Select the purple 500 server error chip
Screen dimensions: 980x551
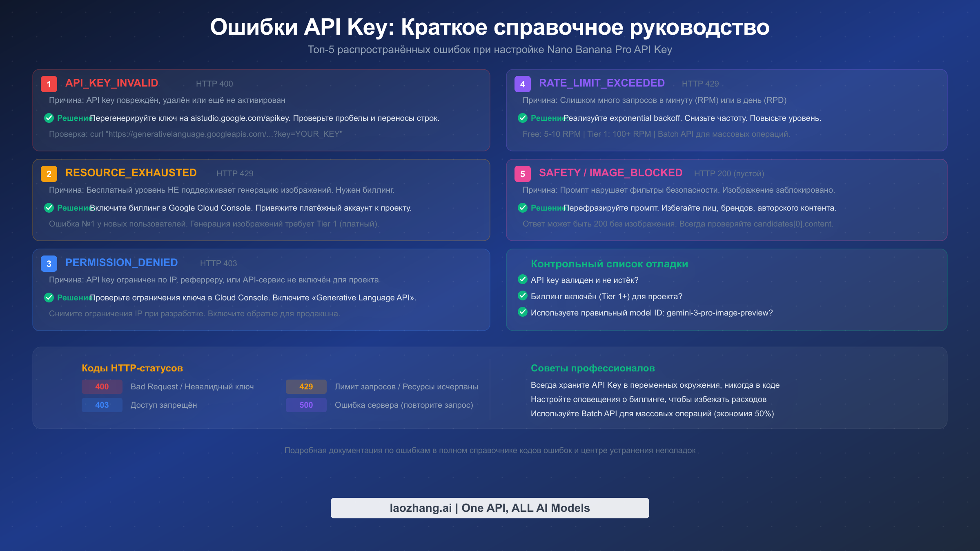click(306, 405)
